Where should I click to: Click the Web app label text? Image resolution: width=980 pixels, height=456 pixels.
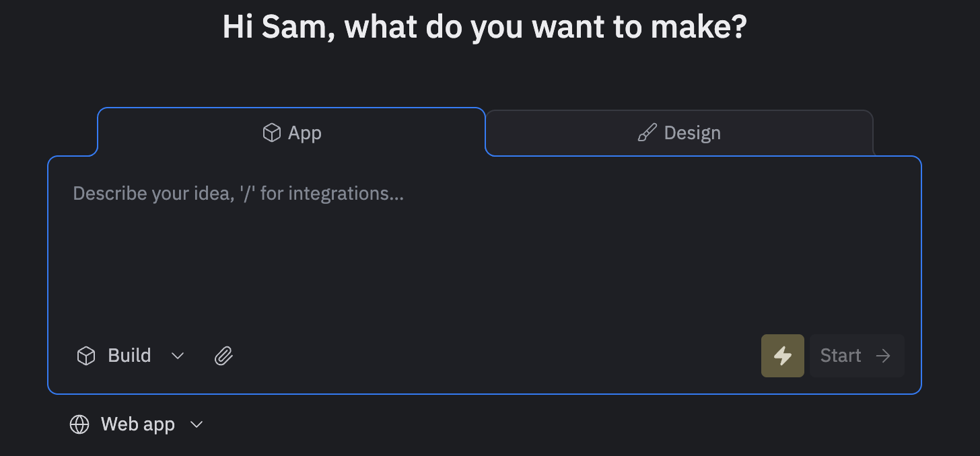click(x=138, y=424)
